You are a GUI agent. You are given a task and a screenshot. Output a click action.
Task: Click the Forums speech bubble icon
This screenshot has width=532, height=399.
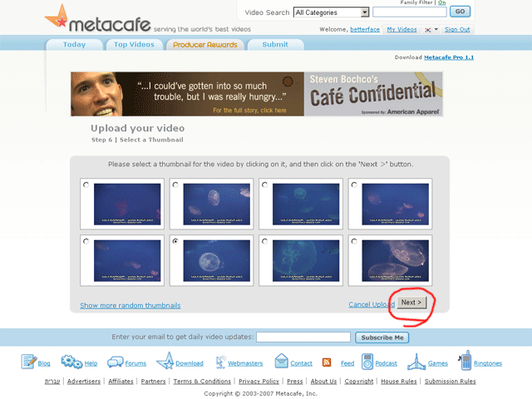pos(116,362)
